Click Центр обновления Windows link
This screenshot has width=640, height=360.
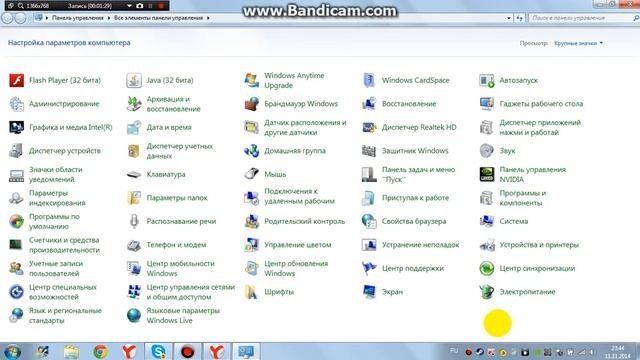[x=296, y=269]
